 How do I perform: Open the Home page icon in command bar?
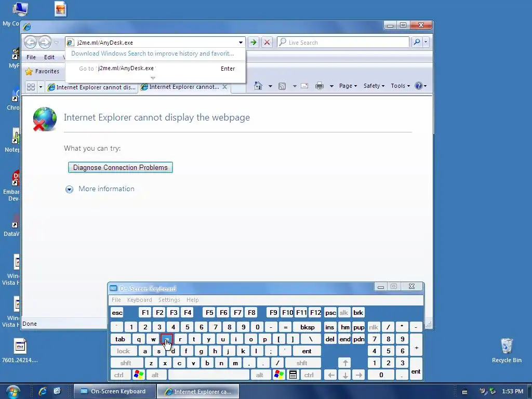pos(258,86)
